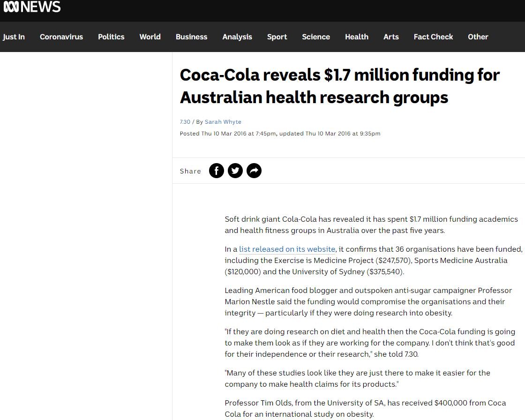Viewport: 525px width, 420px height.
Task: Go to Coronavirus news section
Action: (61, 37)
